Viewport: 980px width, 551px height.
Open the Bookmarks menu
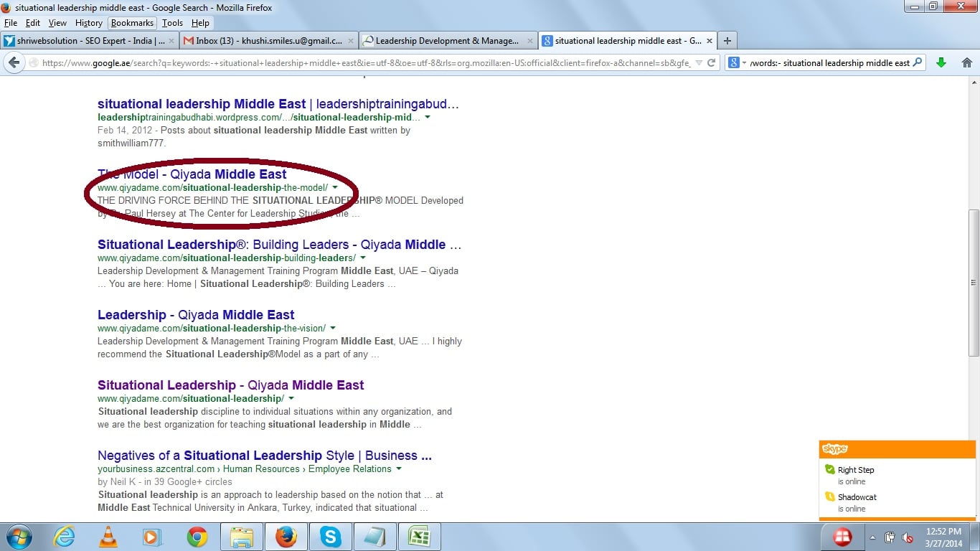(133, 23)
